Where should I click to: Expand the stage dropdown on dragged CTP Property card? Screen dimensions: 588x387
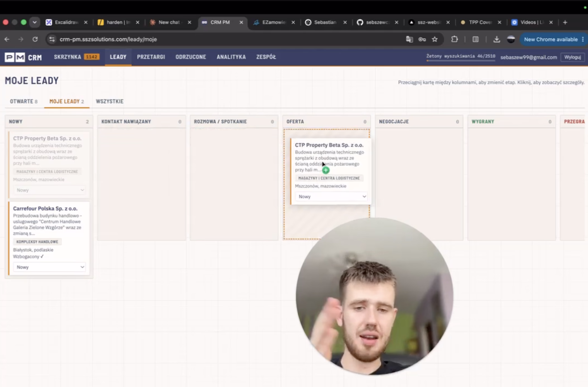tap(332, 197)
